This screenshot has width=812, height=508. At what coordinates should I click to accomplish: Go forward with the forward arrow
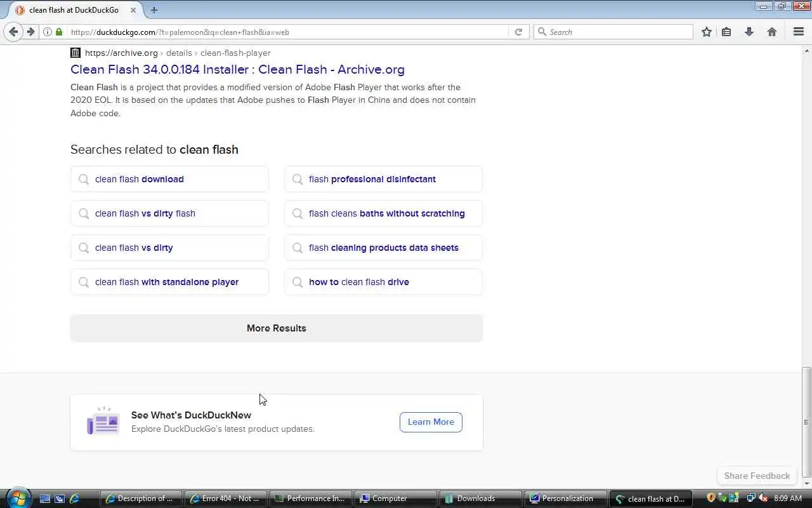pos(30,32)
